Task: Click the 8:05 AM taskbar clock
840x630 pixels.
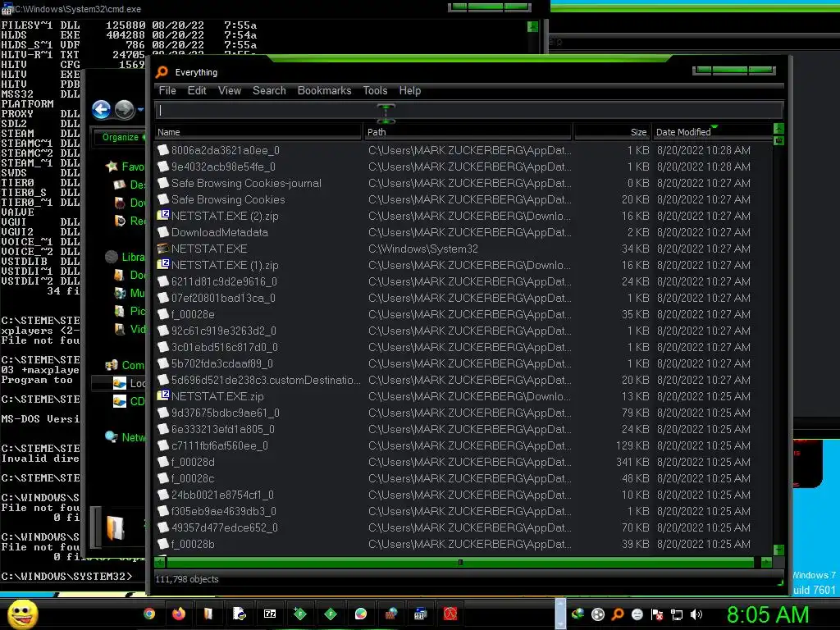Action: 768,614
